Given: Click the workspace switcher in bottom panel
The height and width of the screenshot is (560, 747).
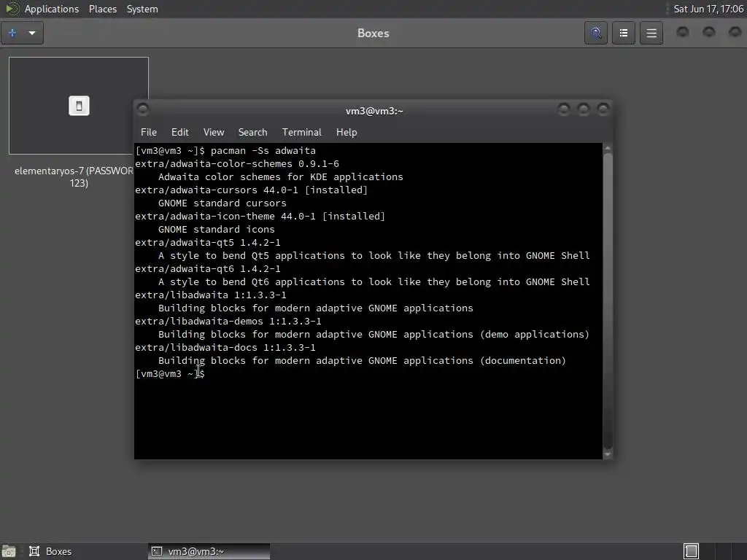Looking at the screenshot, I should (x=692, y=551).
